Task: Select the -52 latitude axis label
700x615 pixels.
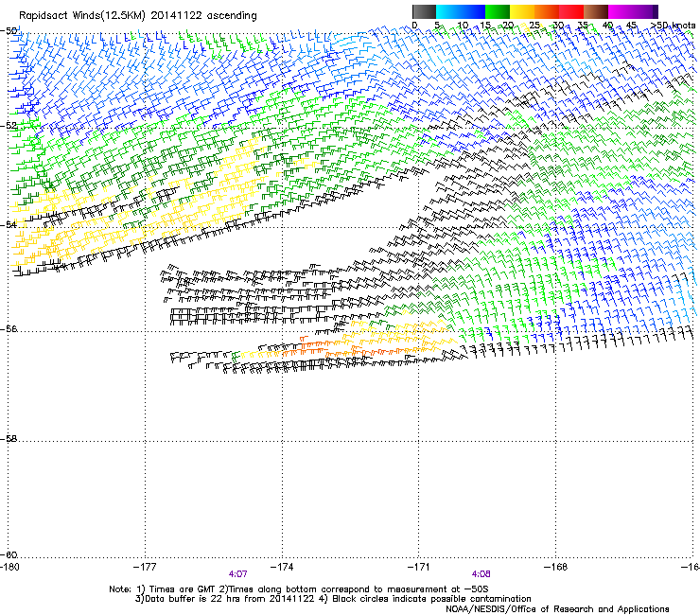Action: [9, 126]
